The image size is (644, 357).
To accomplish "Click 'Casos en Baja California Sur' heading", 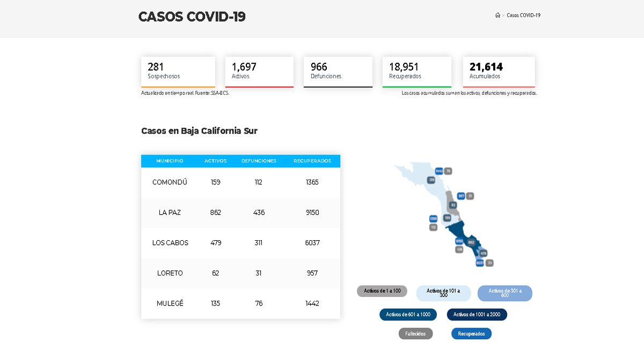I will (x=199, y=131).
